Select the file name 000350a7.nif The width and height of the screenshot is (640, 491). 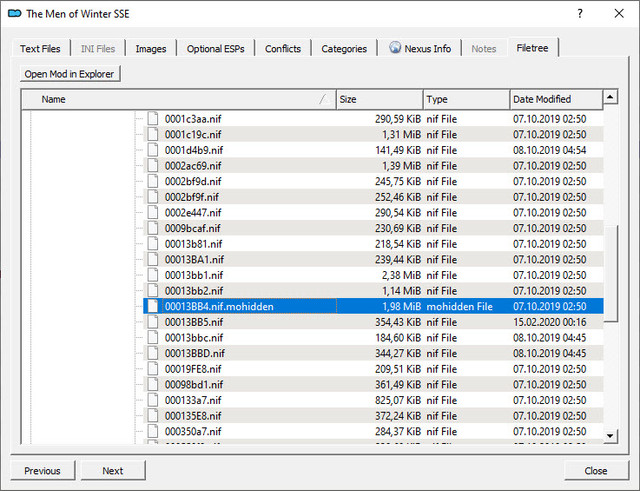point(193,432)
